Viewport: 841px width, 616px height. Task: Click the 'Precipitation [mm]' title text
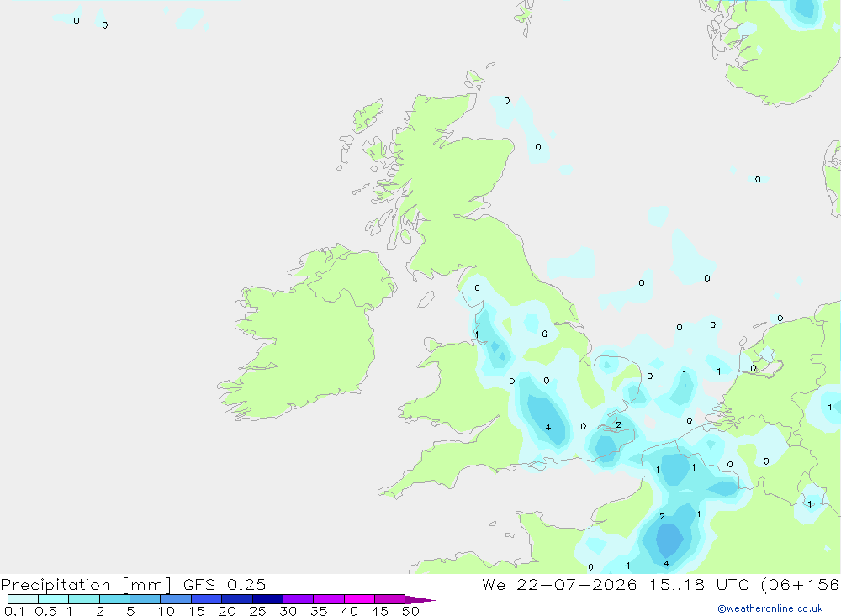pos(86,585)
